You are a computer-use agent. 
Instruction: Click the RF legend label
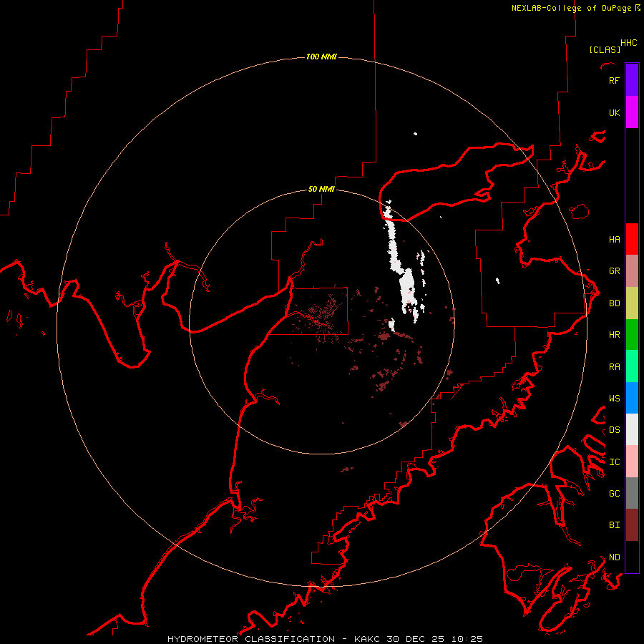614,80
